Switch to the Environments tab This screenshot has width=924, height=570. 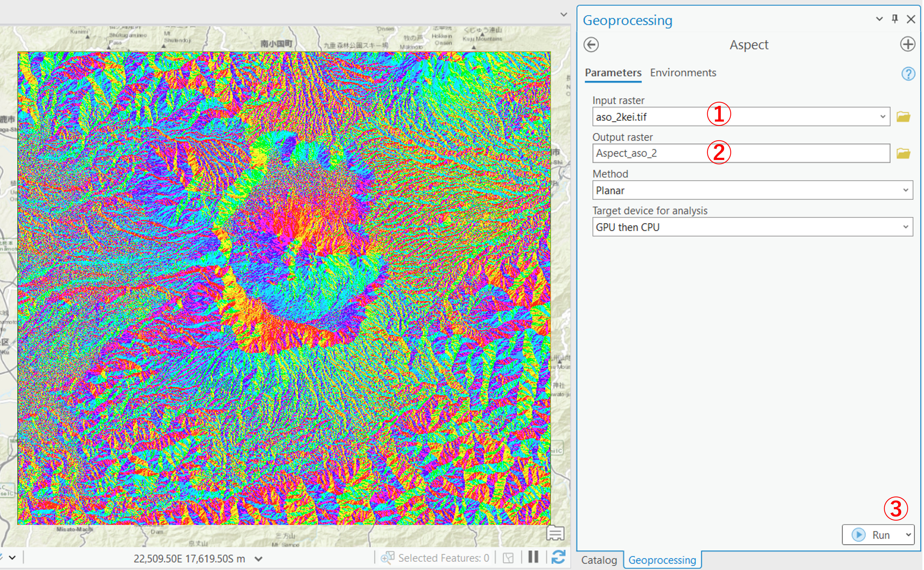(x=683, y=73)
